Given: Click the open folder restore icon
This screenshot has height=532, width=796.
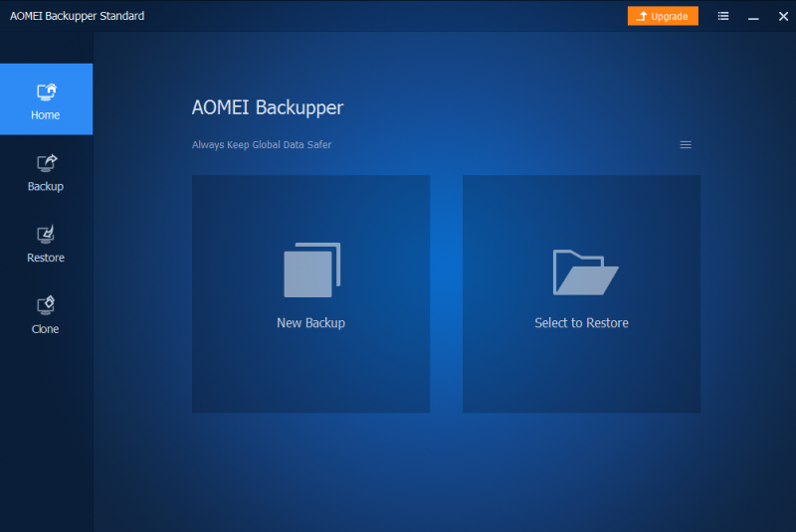Looking at the screenshot, I should click(585, 270).
